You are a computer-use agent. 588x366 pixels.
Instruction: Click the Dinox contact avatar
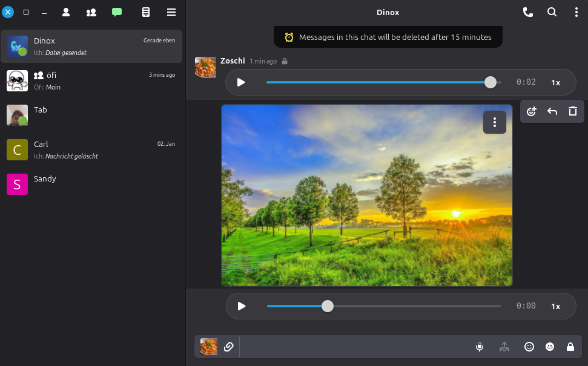[17, 47]
